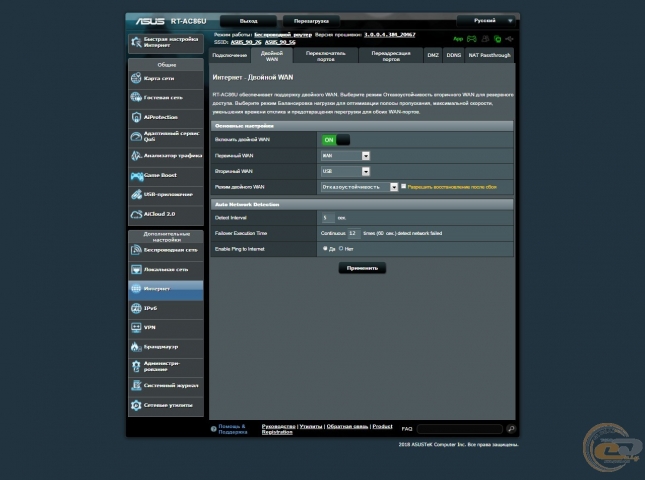Toggle the dual WAN ON switch
Viewport: 645px width, 480px height.
(x=336, y=140)
